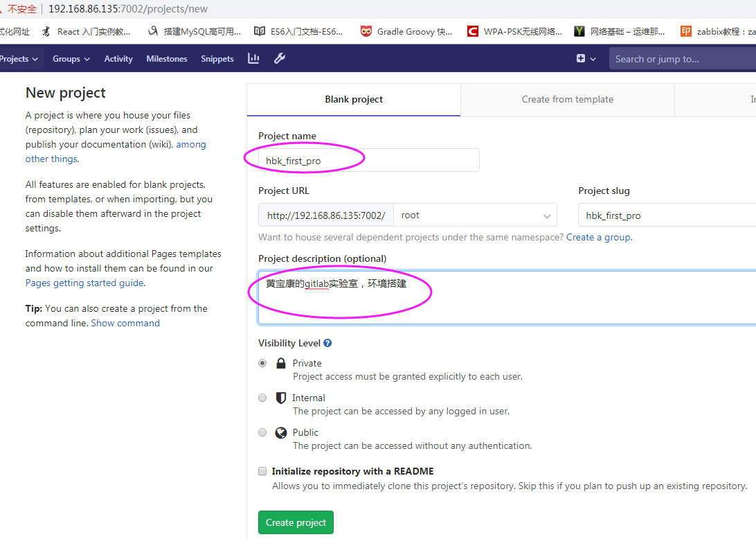Click the Create project button

click(296, 522)
